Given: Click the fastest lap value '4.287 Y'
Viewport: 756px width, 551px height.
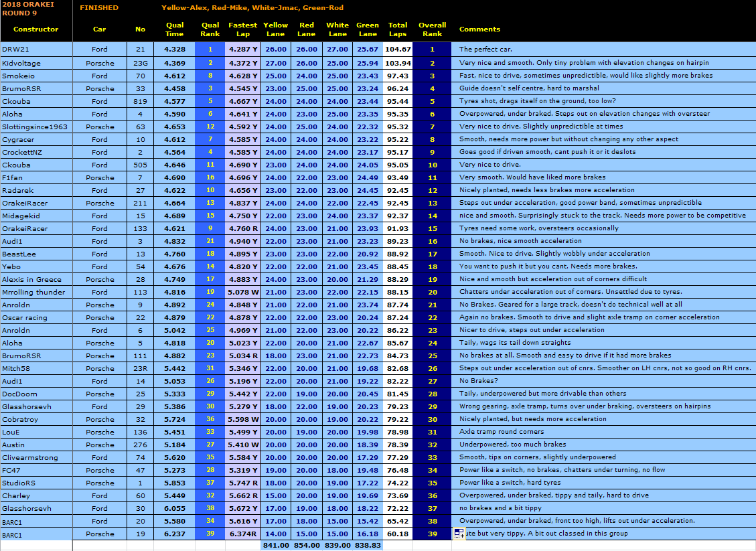Looking at the screenshot, I should 243,49.
